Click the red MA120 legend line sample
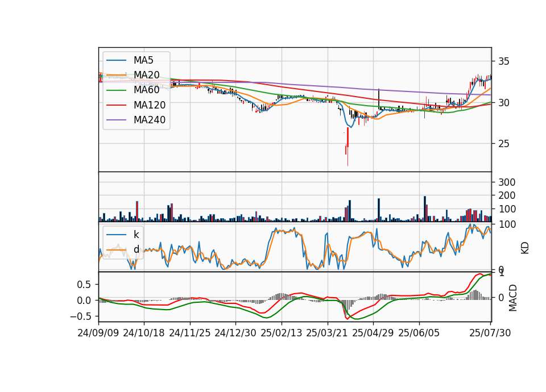The height and width of the screenshot is (392, 546). (x=116, y=105)
